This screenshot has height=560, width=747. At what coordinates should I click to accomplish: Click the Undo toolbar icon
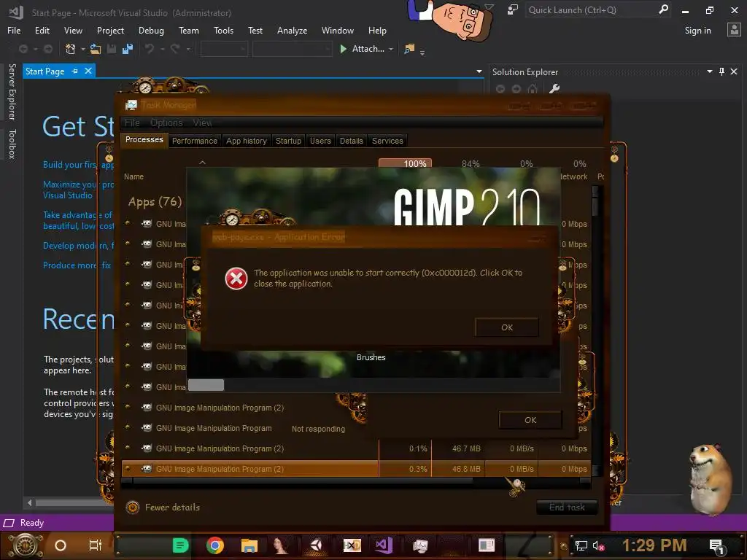(149, 49)
